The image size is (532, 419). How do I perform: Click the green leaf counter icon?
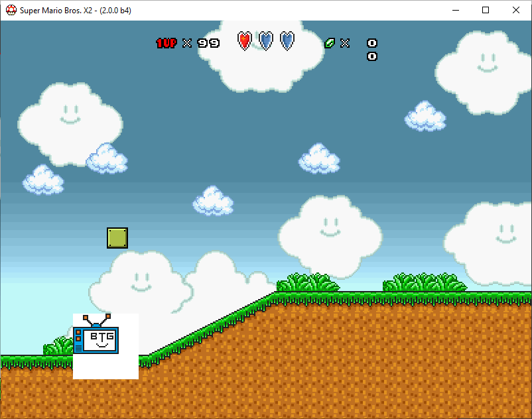pyautogui.click(x=330, y=43)
